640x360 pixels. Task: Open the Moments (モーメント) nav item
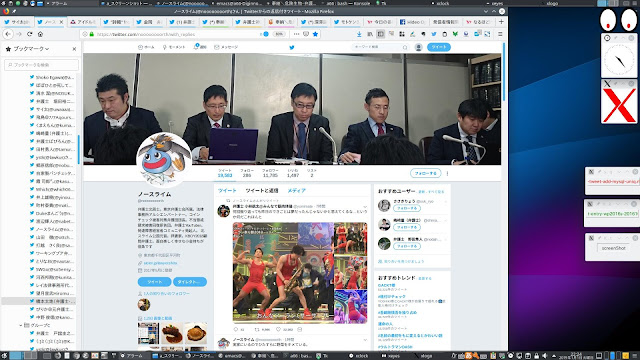[x=174, y=47]
